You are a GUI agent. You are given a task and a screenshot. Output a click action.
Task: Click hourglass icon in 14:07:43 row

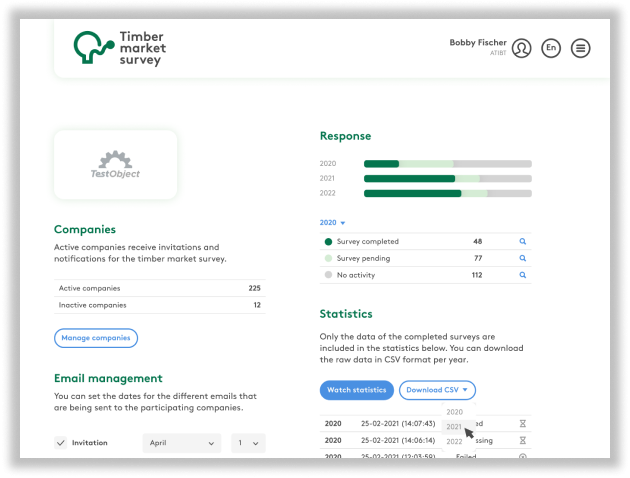pyautogui.click(x=522, y=423)
